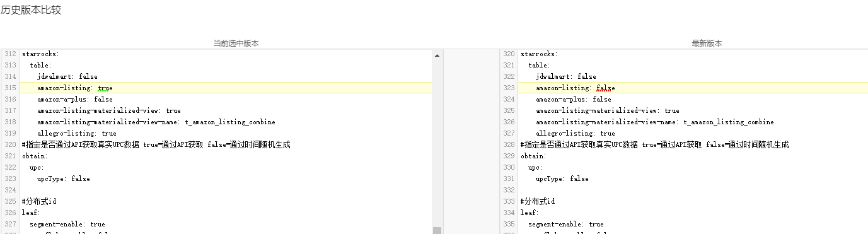Click amazon-listing-materialized-view: true on line 325
The width and height of the screenshot is (868, 234).
607,110
